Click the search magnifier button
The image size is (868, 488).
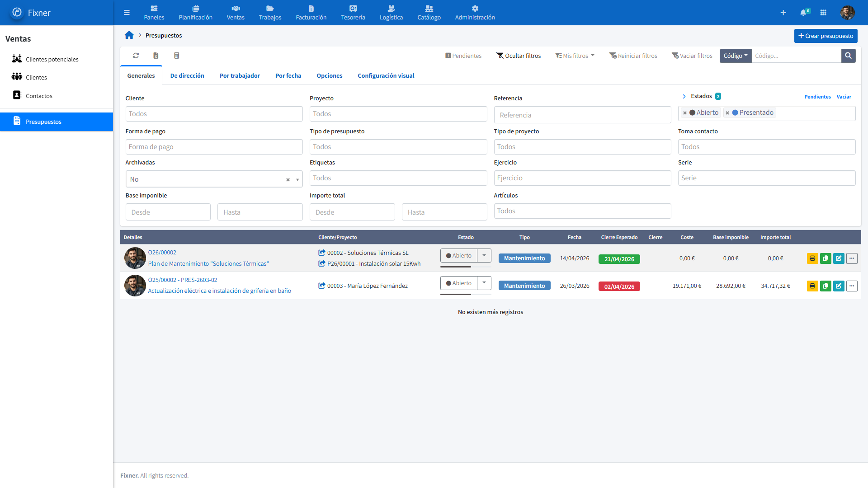tap(848, 56)
